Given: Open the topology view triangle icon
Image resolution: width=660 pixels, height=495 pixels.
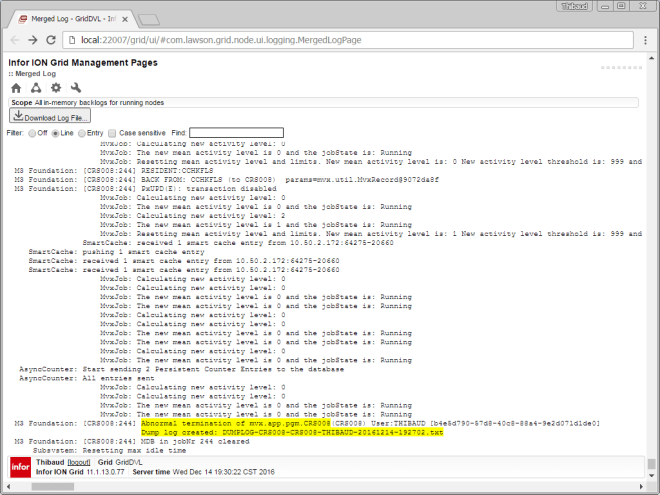Looking at the screenshot, I should point(36,88).
